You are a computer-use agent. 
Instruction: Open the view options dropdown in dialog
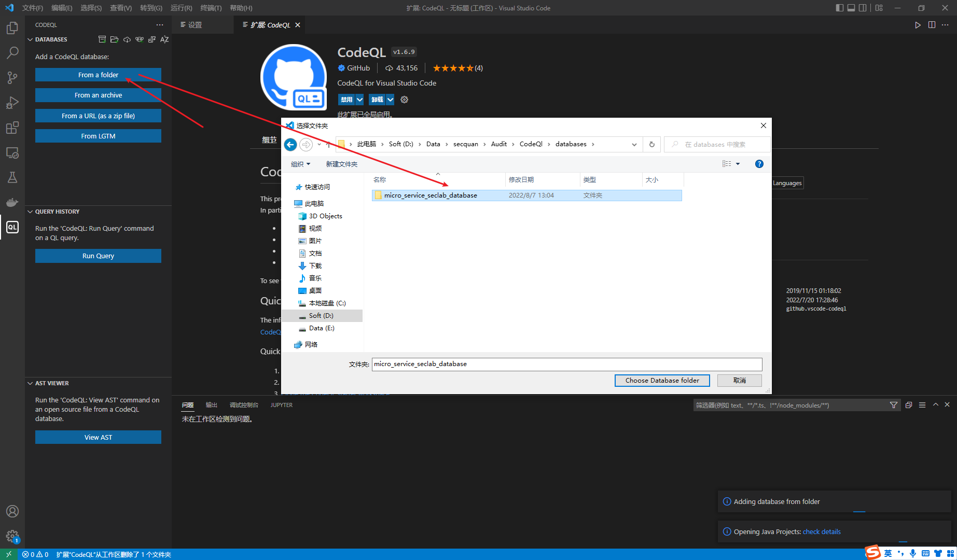click(738, 164)
